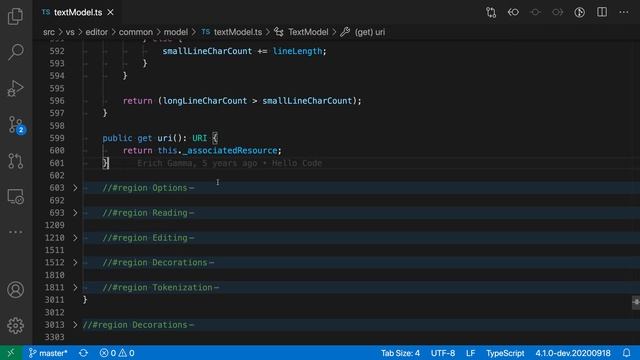Screen dimensions: 640x360
Task: Open the Remote Explorer view
Action: [16, 197]
